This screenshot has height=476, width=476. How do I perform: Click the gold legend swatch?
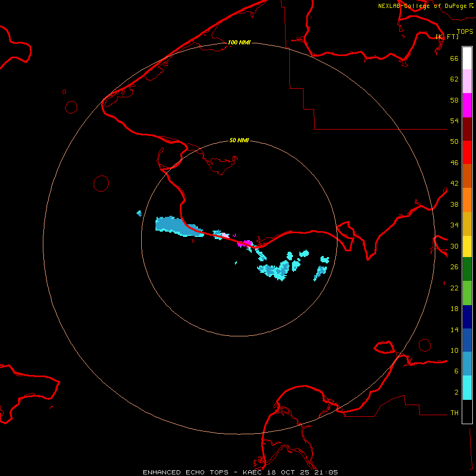pyautogui.click(x=467, y=224)
